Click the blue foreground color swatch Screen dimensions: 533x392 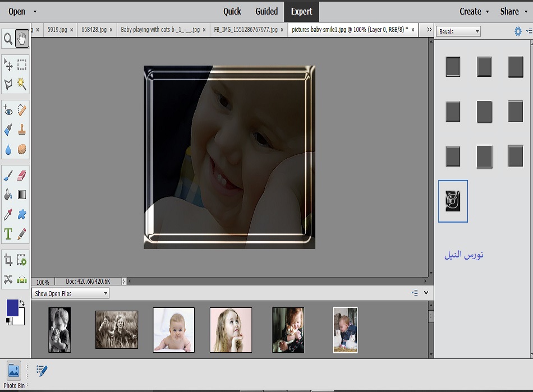12,307
